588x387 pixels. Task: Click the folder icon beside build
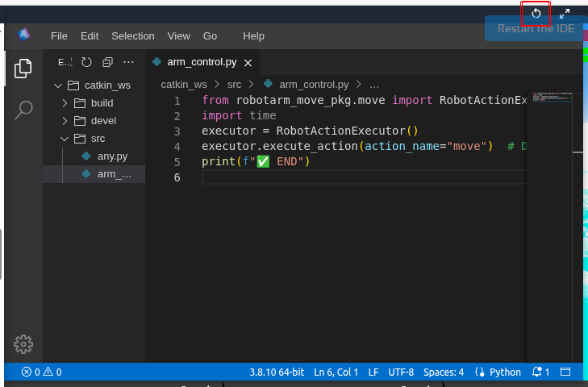[x=80, y=103]
